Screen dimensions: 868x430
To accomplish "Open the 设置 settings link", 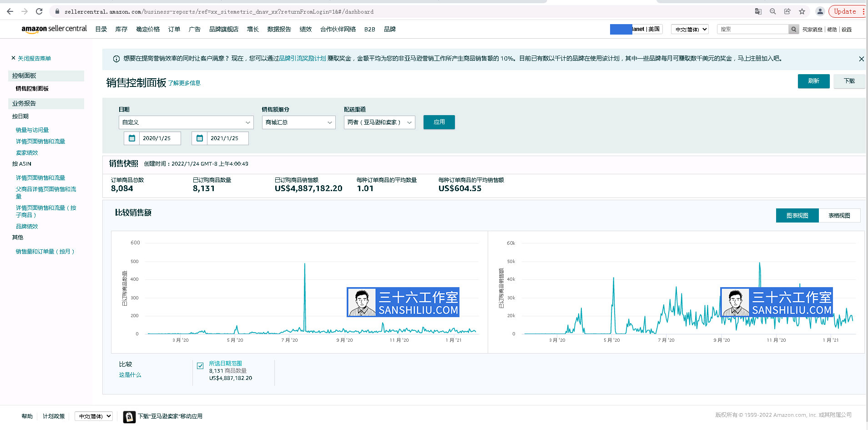I will click(x=847, y=30).
